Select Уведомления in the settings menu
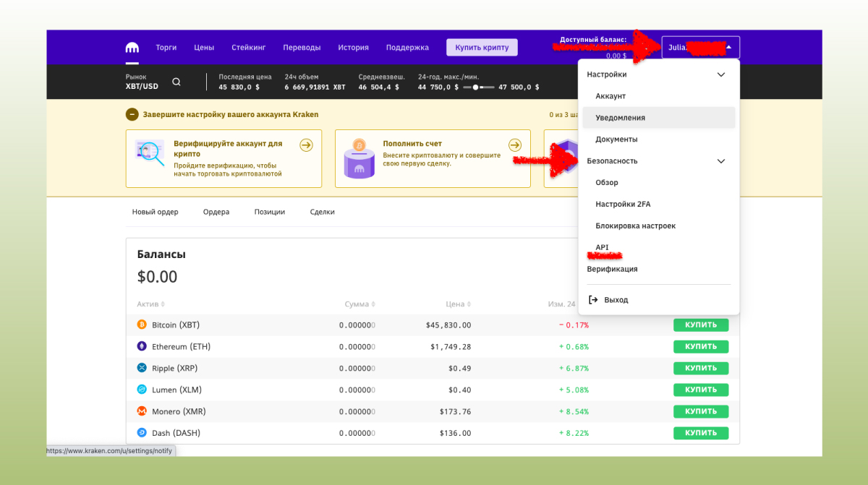The width and height of the screenshot is (868, 485). tap(620, 118)
